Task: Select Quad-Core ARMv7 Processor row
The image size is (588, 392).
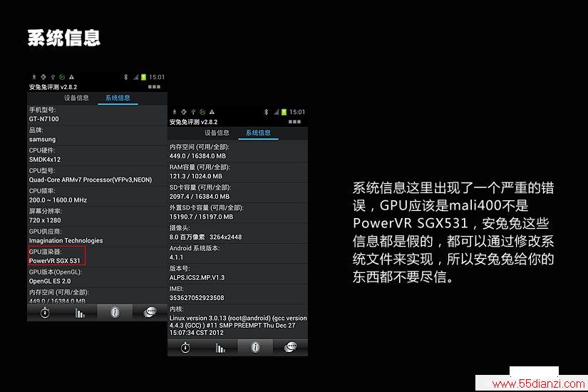Action: click(91, 180)
